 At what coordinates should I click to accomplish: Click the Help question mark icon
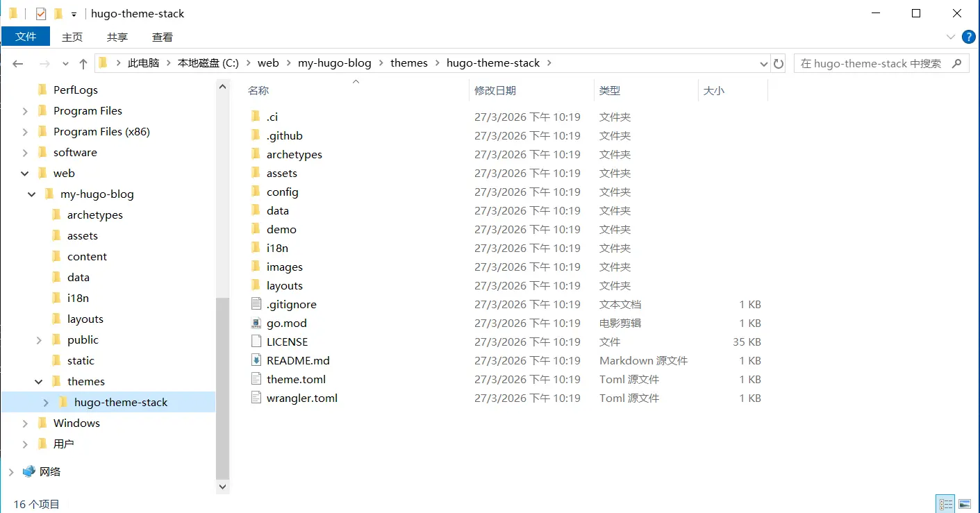pyautogui.click(x=968, y=37)
